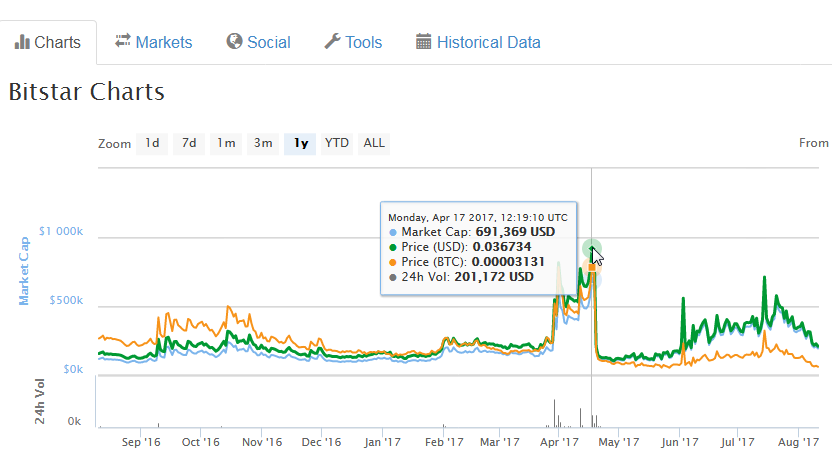Go to the Tools tab
Screen dimensions: 832x465
353,42
